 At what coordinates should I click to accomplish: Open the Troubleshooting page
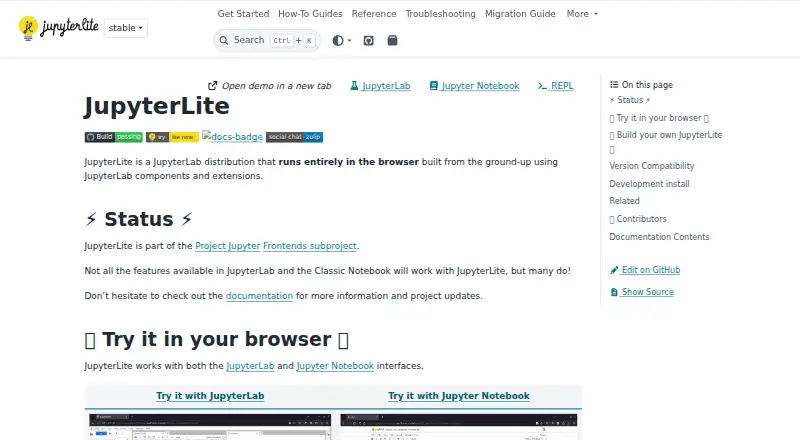coord(440,14)
